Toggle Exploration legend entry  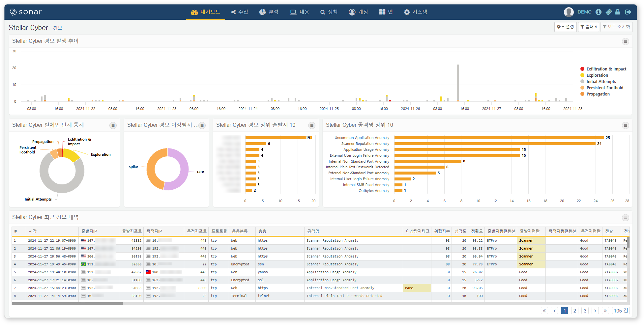[594, 75]
